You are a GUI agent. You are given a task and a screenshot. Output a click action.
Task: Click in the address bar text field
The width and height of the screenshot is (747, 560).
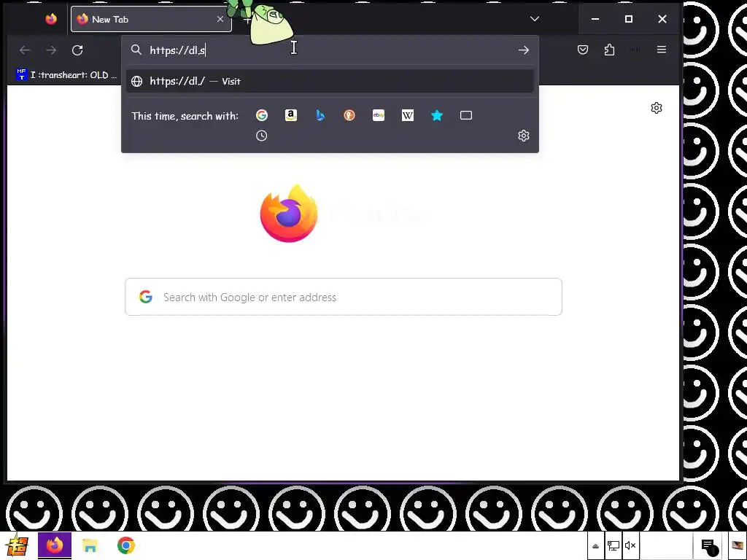pos(329,50)
